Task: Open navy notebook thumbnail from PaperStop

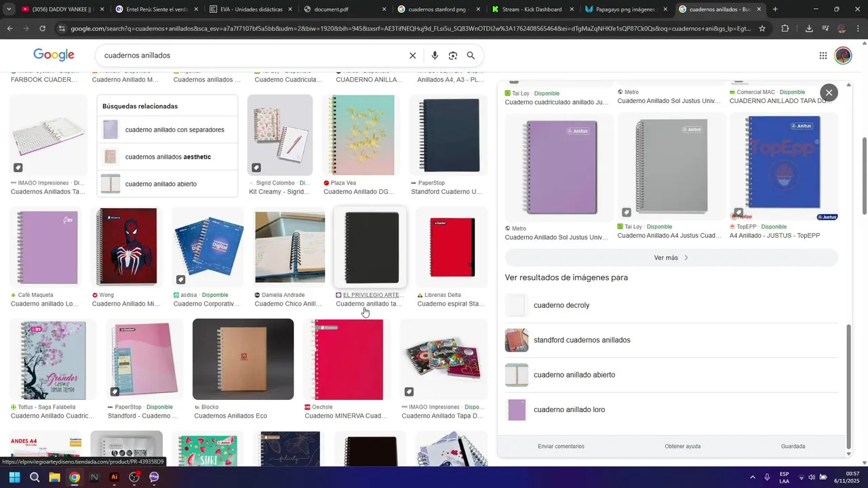Action: point(449,135)
